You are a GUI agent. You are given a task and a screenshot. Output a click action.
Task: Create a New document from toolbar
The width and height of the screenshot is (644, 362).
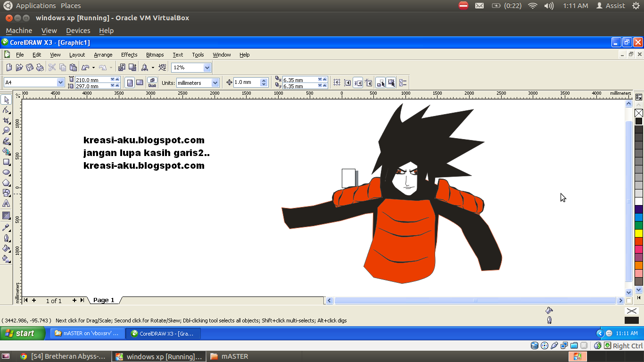(9, 67)
